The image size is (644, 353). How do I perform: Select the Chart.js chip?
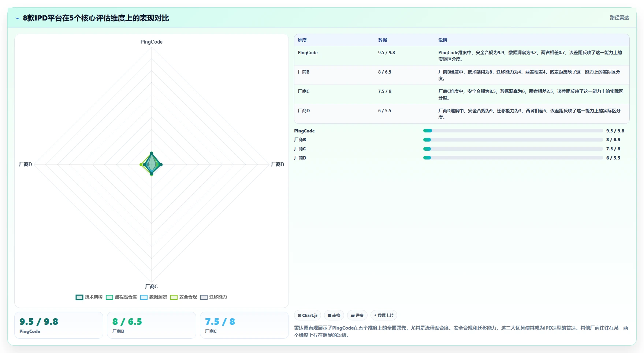coord(308,315)
